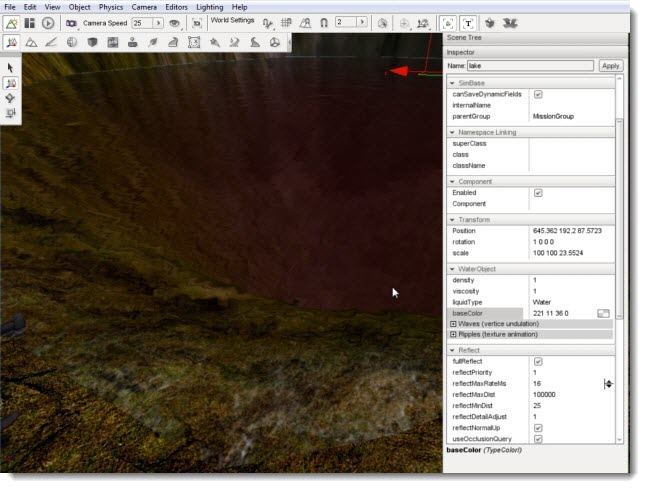Expand Ripples (texture animation) group
The width and height of the screenshot is (645, 488).
[x=453, y=335]
